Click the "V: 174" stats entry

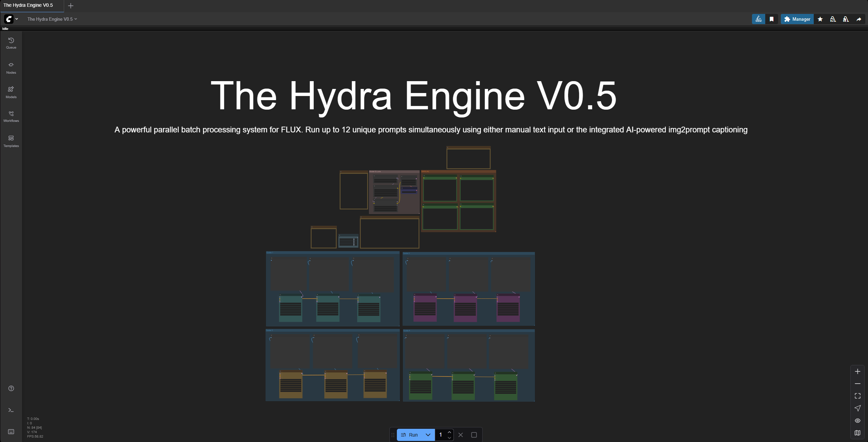pyautogui.click(x=32, y=432)
